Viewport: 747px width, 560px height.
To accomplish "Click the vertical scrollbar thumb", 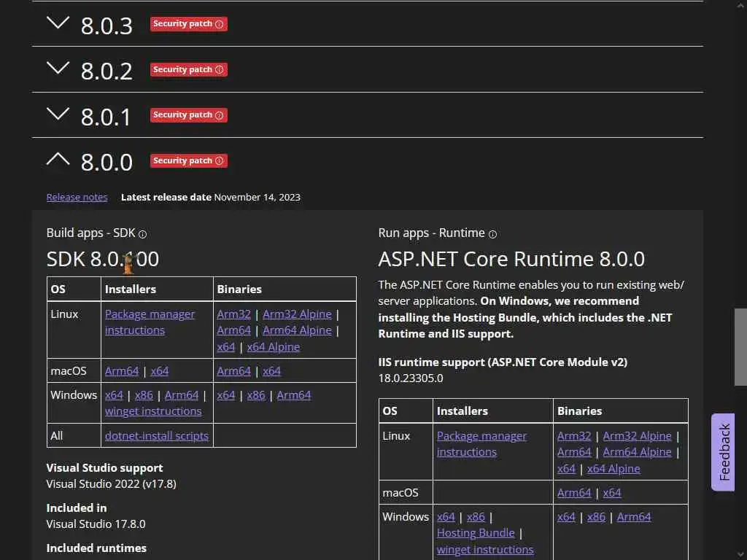I will pyautogui.click(x=741, y=346).
